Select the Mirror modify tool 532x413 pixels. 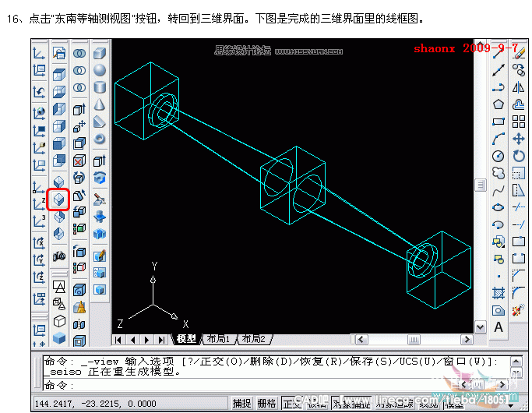pyautogui.click(x=519, y=87)
